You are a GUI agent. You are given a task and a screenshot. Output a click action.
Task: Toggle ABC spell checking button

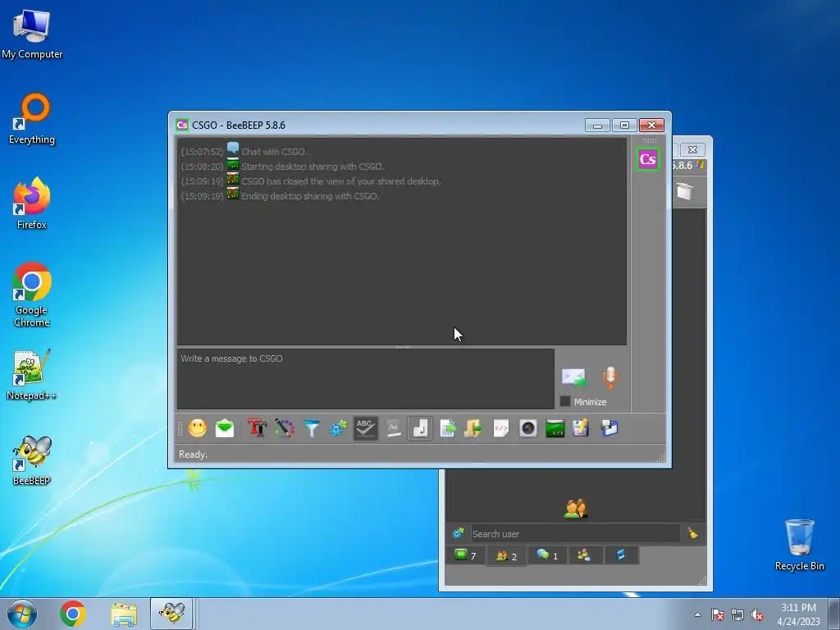tap(365, 428)
